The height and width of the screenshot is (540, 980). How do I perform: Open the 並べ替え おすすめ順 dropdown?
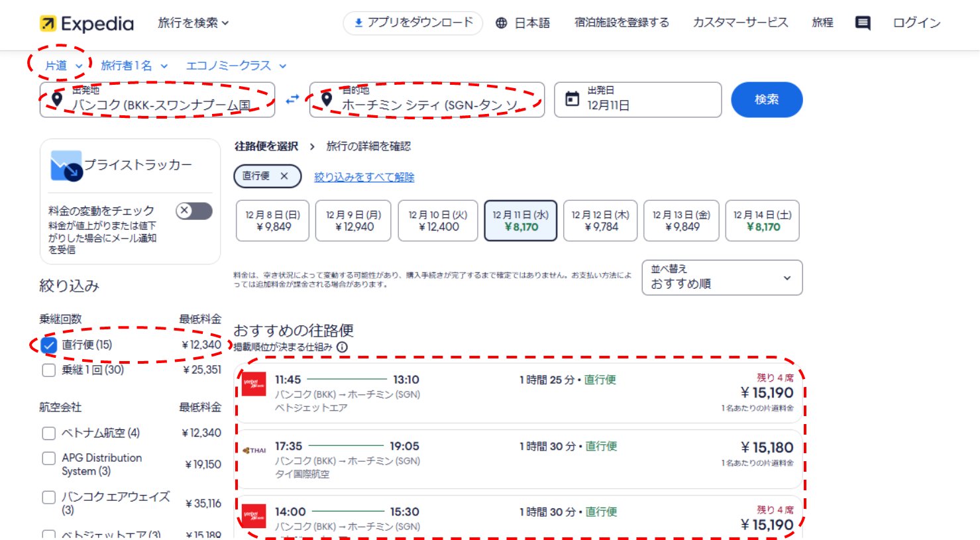click(722, 277)
